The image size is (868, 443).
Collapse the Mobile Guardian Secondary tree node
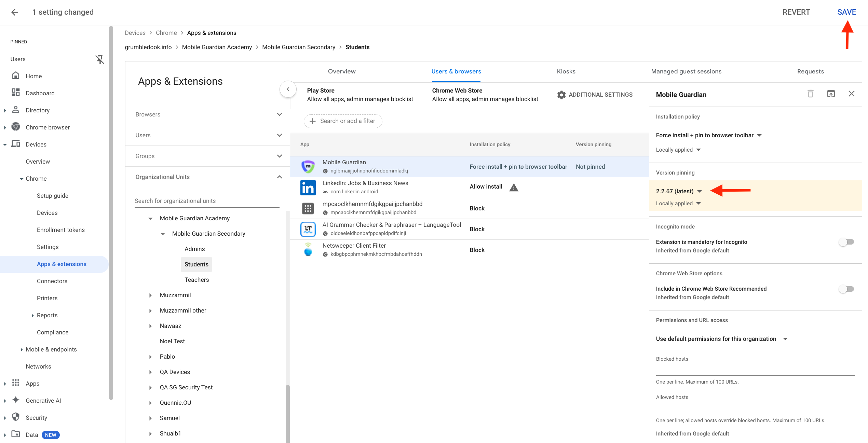pyautogui.click(x=163, y=234)
